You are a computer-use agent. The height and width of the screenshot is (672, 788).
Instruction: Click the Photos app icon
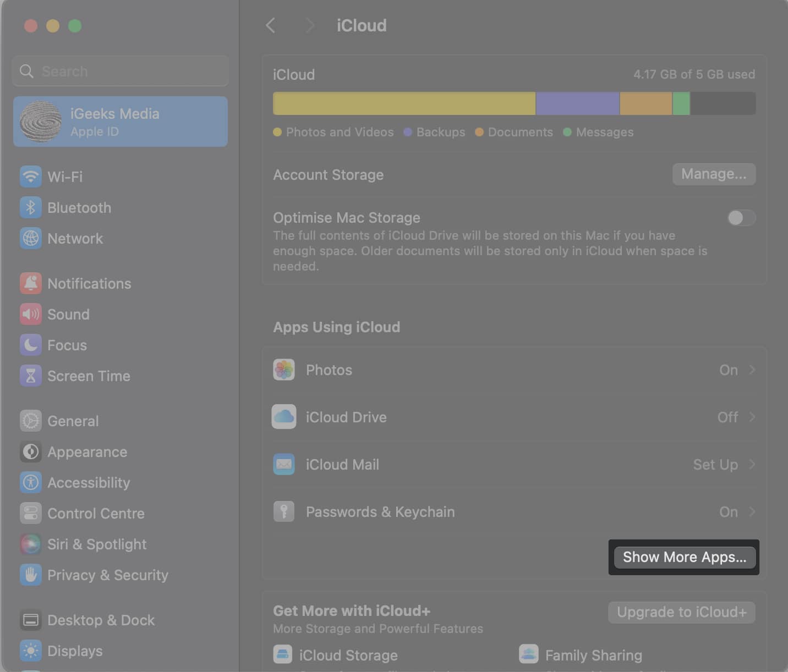pyautogui.click(x=284, y=370)
